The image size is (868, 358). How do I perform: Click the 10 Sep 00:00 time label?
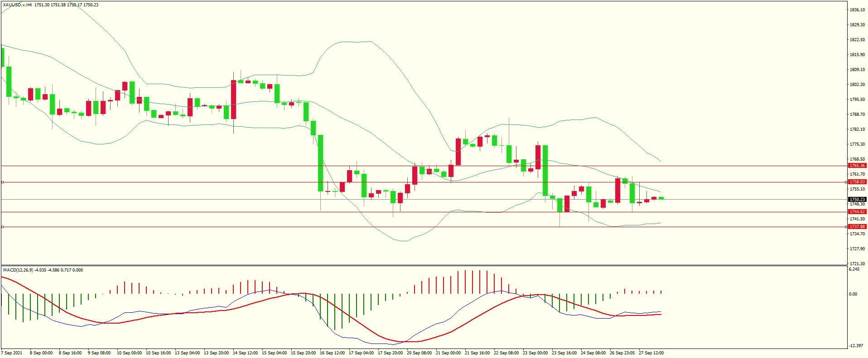[129, 353]
